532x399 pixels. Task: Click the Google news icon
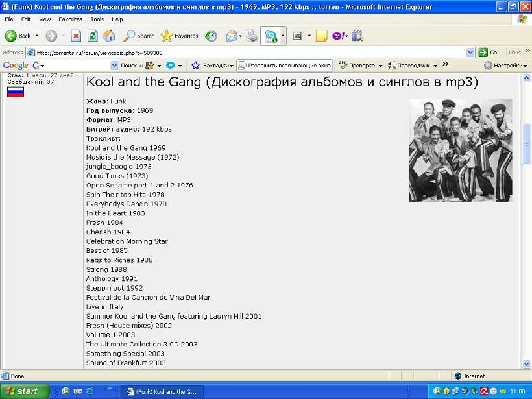pos(149,66)
